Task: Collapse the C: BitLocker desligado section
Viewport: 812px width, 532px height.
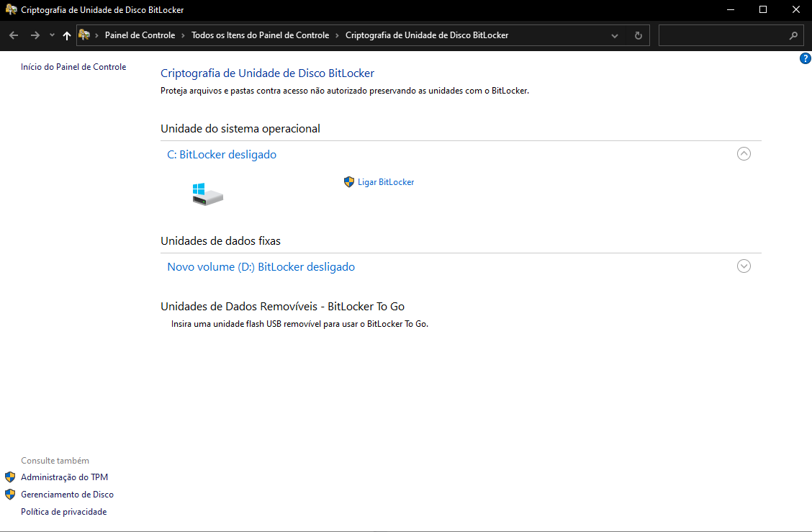Action: (x=744, y=154)
